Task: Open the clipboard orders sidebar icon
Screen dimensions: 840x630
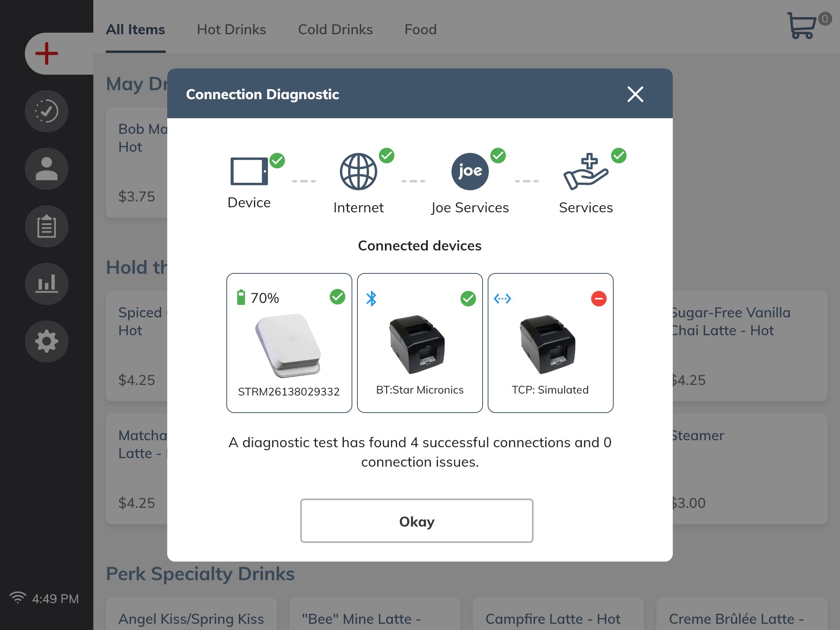Action: tap(47, 226)
